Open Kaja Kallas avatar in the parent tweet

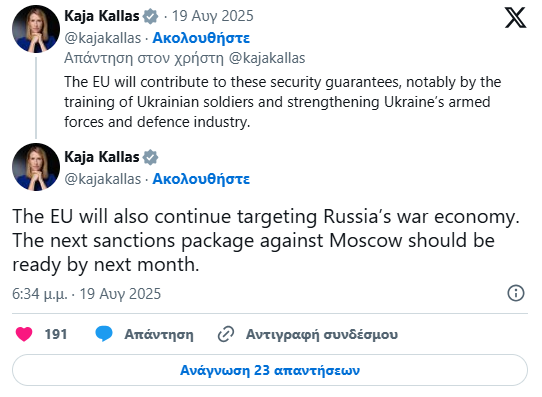[x=36, y=29]
